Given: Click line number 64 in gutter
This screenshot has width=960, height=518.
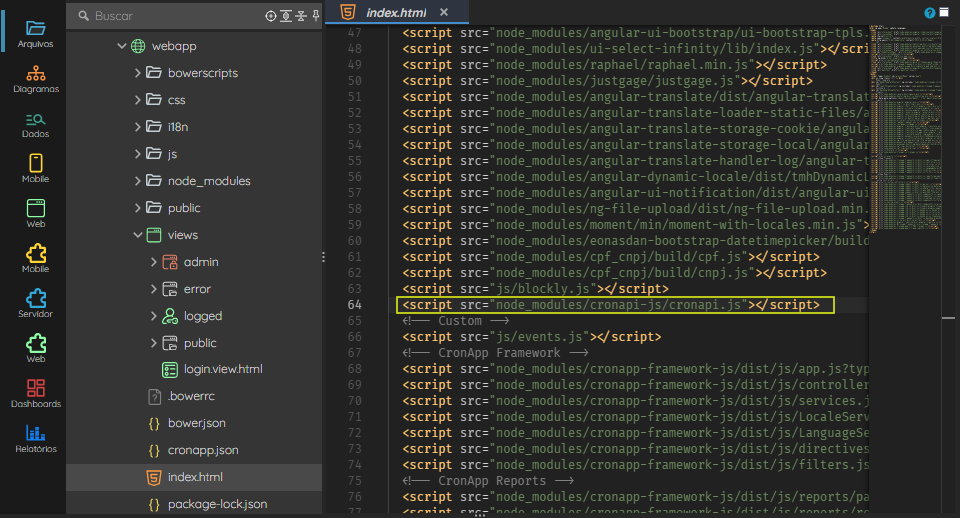Looking at the screenshot, I should [354, 305].
